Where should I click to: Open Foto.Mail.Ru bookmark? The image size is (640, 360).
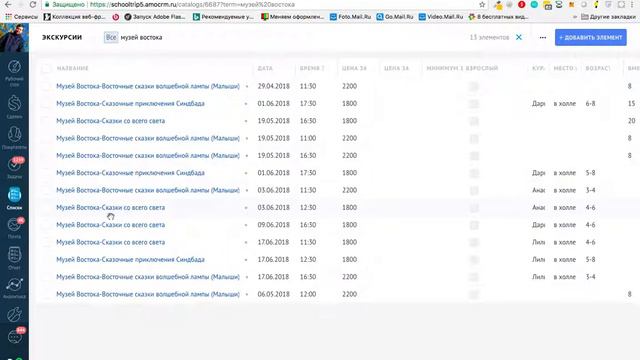pyautogui.click(x=350, y=17)
